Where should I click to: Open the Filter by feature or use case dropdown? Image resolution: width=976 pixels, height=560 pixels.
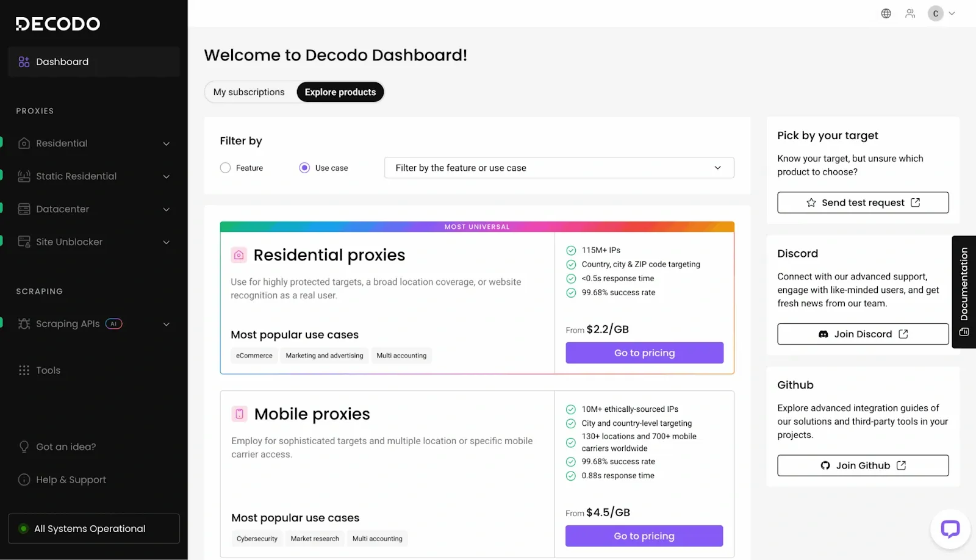click(559, 168)
